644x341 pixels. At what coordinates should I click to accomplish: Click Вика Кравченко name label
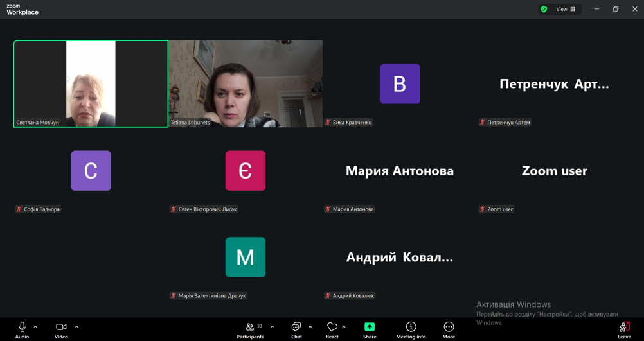tap(352, 122)
